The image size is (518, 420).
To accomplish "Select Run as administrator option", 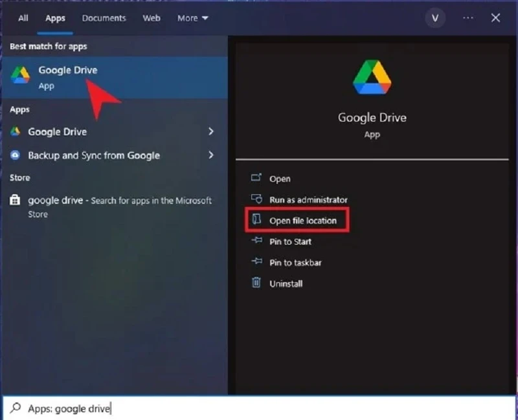I will 308,199.
